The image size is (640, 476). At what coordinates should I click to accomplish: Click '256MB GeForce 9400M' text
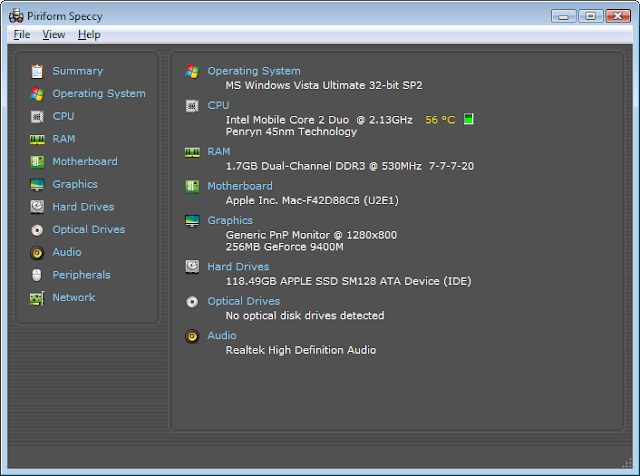[x=285, y=247]
